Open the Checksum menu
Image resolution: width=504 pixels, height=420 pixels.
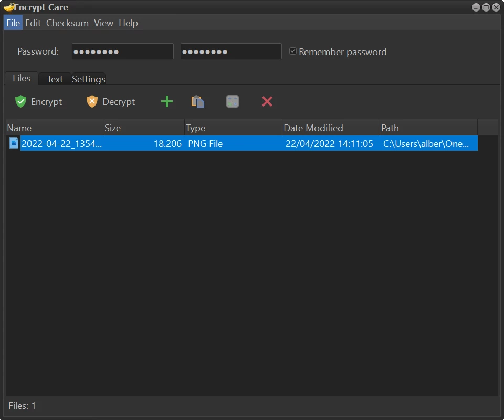[x=67, y=23]
